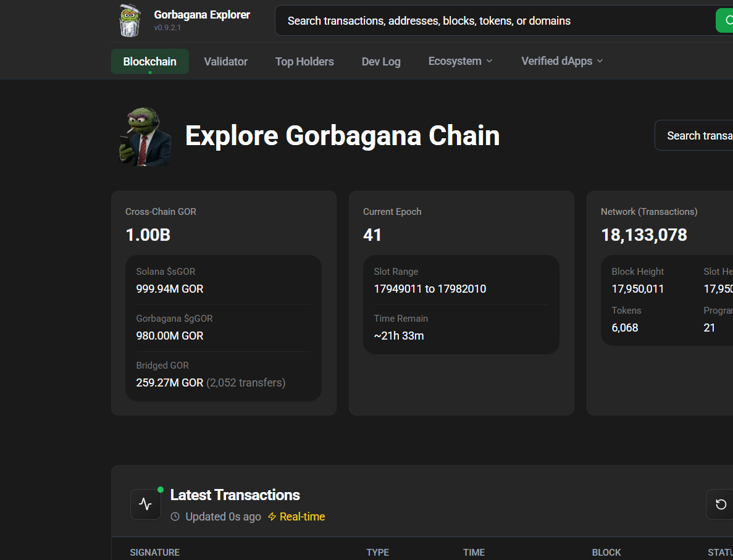Expand the Ecosystem dropdown menu
Image resolution: width=733 pixels, height=560 pixels.
point(460,61)
